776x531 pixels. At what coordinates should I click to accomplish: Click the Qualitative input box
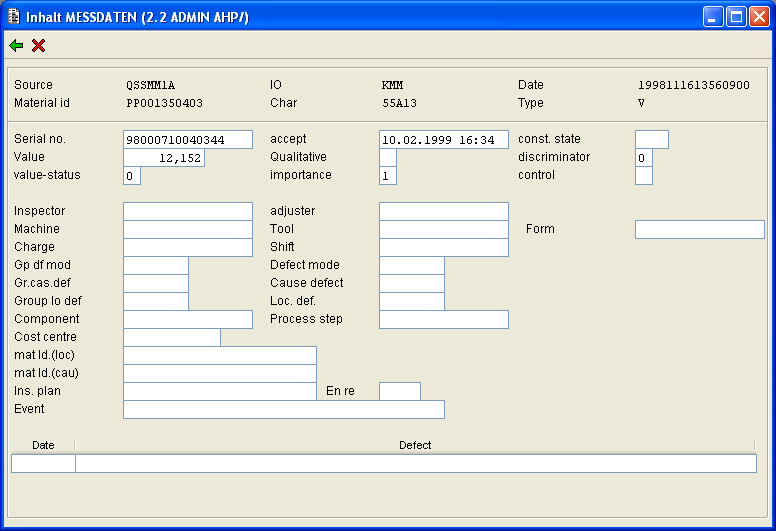[x=388, y=158]
